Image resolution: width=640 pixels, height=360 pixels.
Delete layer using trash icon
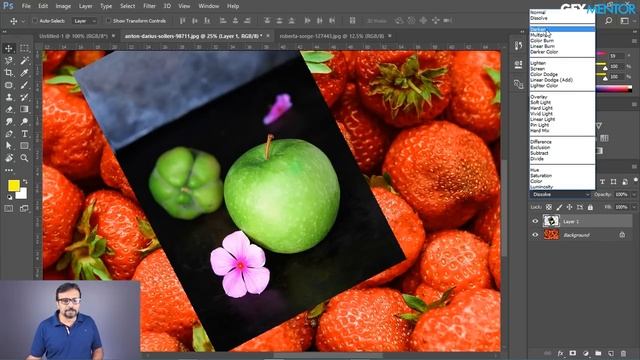tap(623, 353)
